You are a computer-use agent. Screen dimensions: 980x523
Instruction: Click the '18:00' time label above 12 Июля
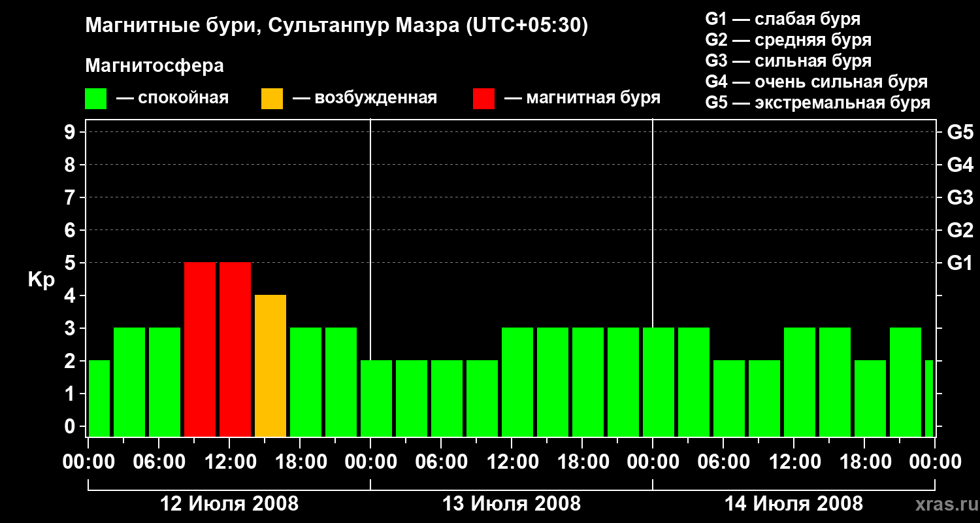click(300, 462)
